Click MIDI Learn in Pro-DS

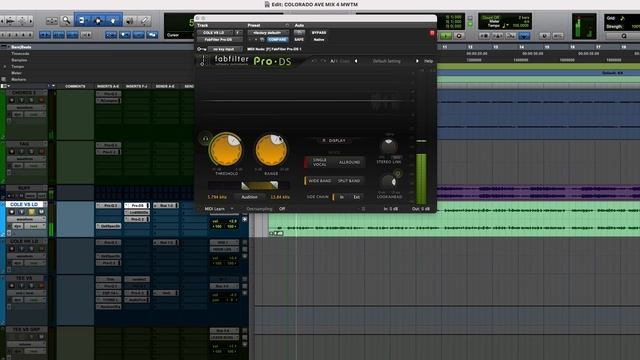click(215, 209)
